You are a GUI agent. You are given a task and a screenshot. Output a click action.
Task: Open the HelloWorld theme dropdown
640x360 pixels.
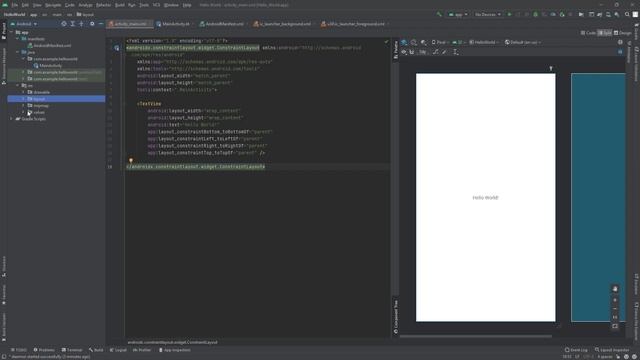[484, 42]
